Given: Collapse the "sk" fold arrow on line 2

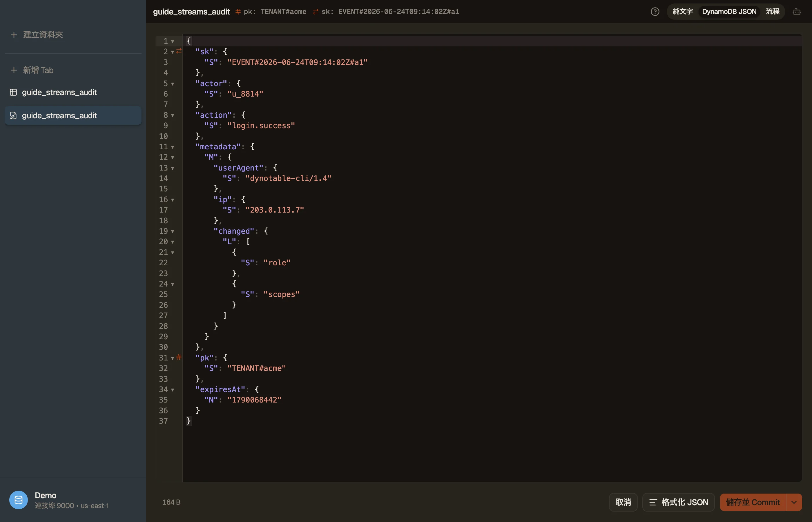Looking at the screenshot, I should [x=173, y=52].
